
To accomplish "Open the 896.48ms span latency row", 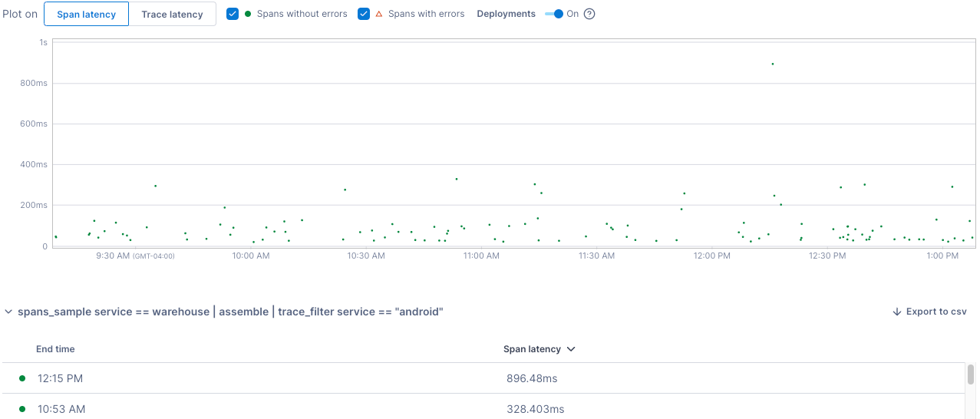I will (532, 378).
